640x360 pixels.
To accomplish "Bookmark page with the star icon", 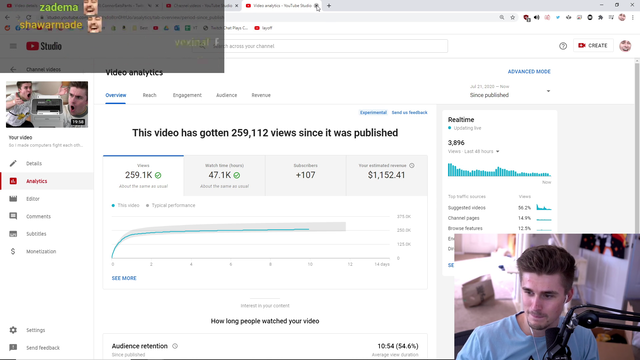I will (513, 18).
